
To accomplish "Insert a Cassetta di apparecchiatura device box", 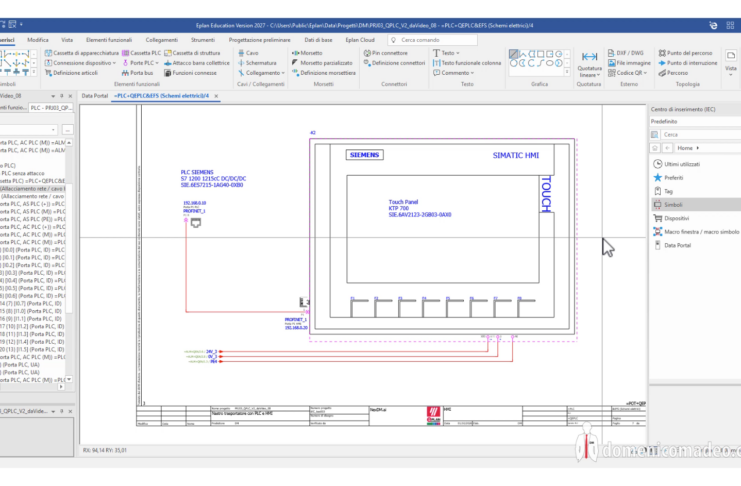I will [81, 53].
